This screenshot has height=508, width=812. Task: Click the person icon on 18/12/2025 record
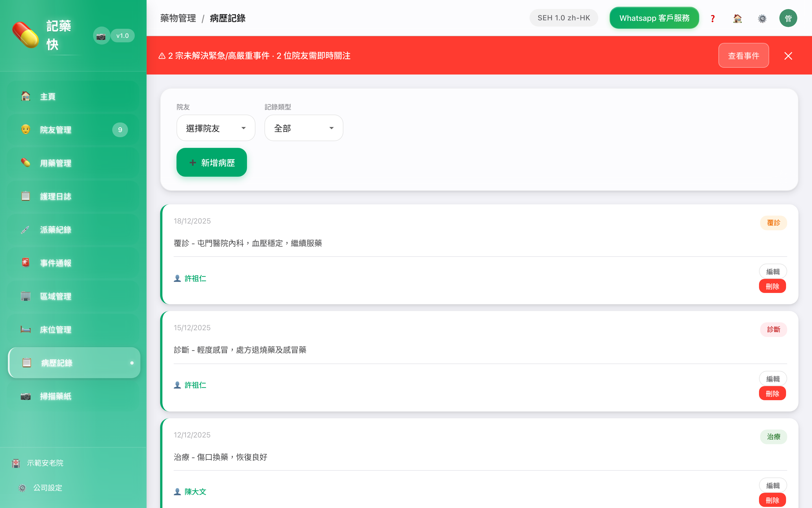pyautogui.click(x=178, y=279)
